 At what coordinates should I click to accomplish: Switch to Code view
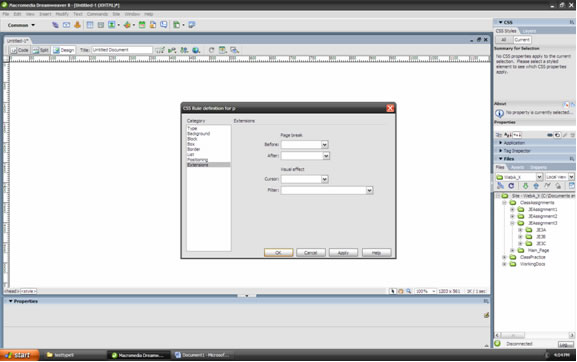20,50
